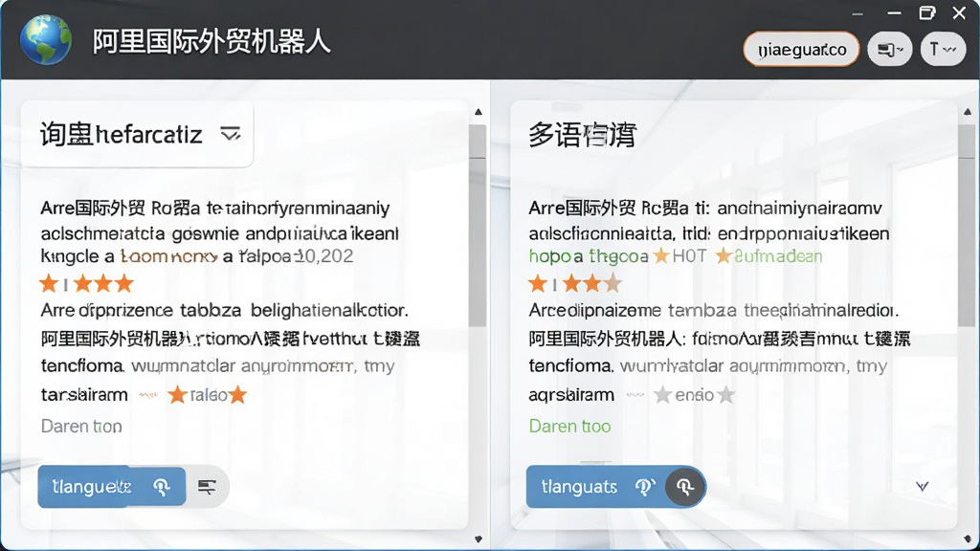
Task: Click the gray 'Daren tion' link in left panel
Action: point(81,426)
